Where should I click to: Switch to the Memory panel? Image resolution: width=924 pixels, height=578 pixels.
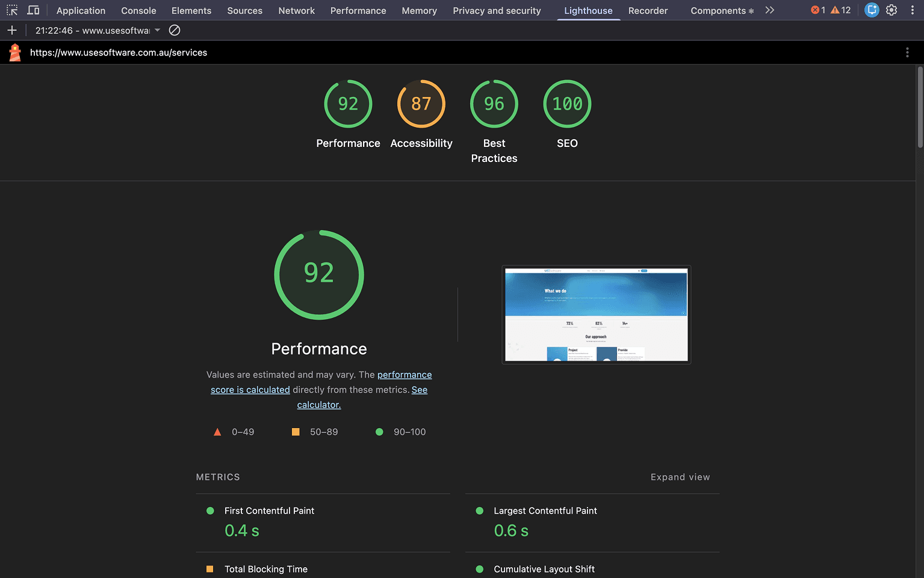pyautogui.click(x=419, y=10)
